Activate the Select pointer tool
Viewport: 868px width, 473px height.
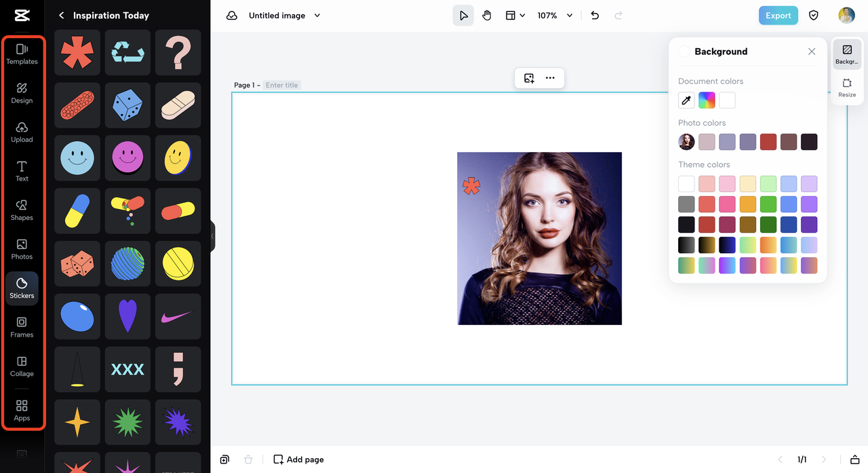coord(463,16)
